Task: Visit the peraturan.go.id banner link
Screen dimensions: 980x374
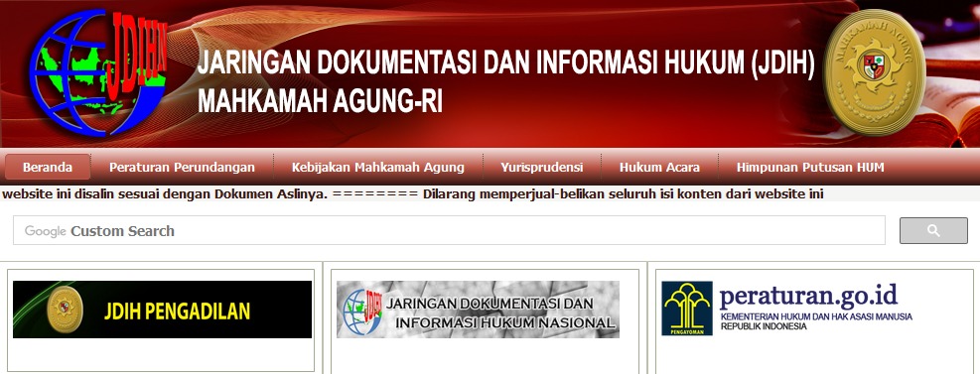Action: 787,309
